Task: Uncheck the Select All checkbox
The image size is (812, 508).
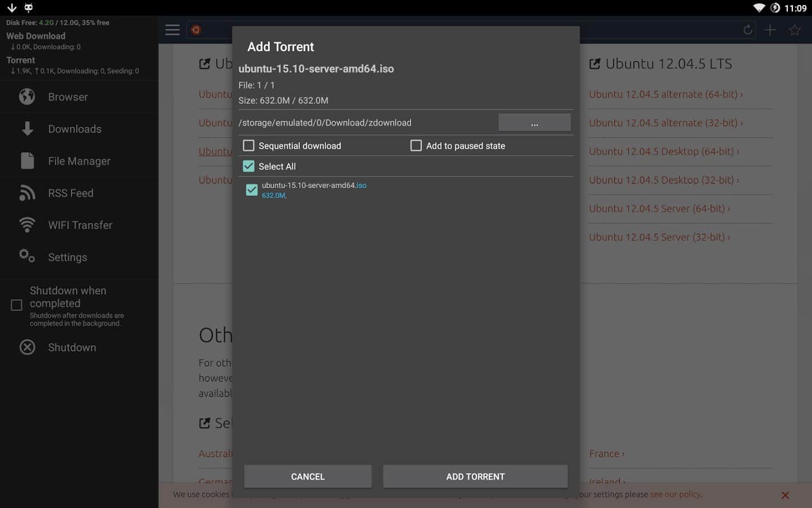Action: coord(249,167)
